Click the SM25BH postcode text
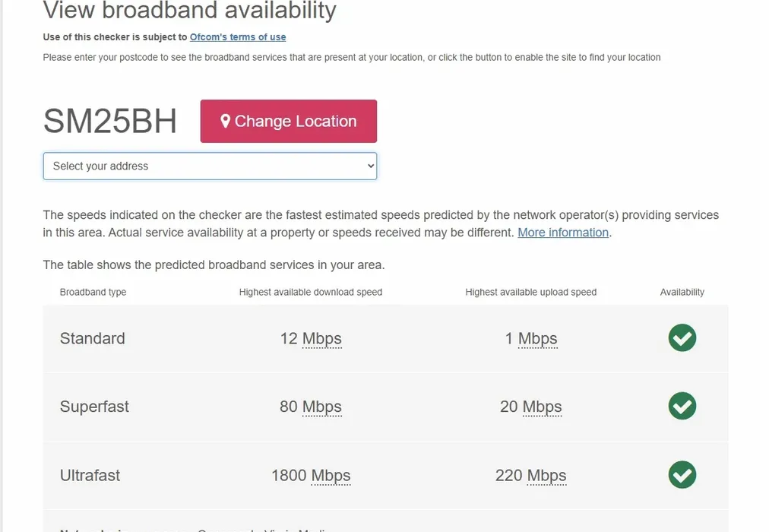The width and height of the screenshot is (769, 532). (110, 122)
